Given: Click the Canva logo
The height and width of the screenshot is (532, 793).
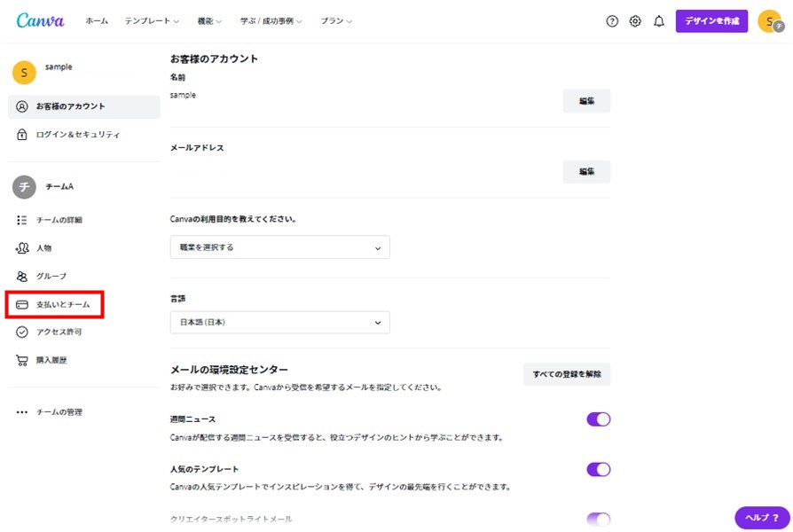Looking at the screenshot, I should coord(39,20).
